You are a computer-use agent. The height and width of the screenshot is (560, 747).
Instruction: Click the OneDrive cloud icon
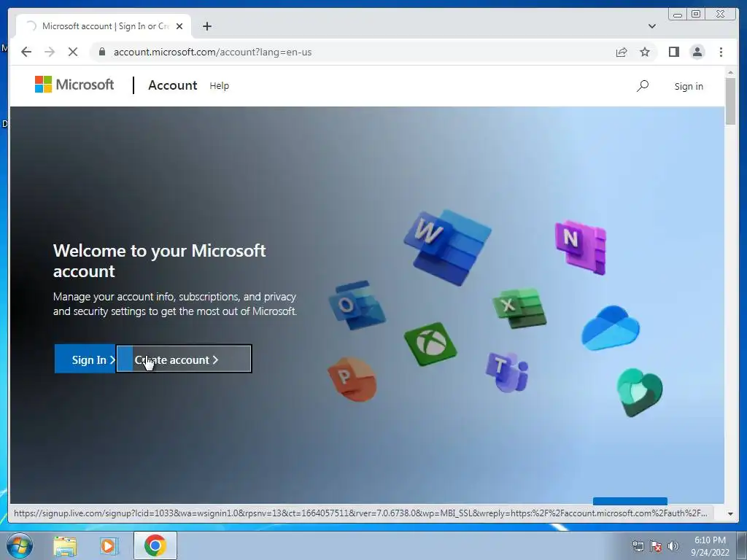click(611, 328)
